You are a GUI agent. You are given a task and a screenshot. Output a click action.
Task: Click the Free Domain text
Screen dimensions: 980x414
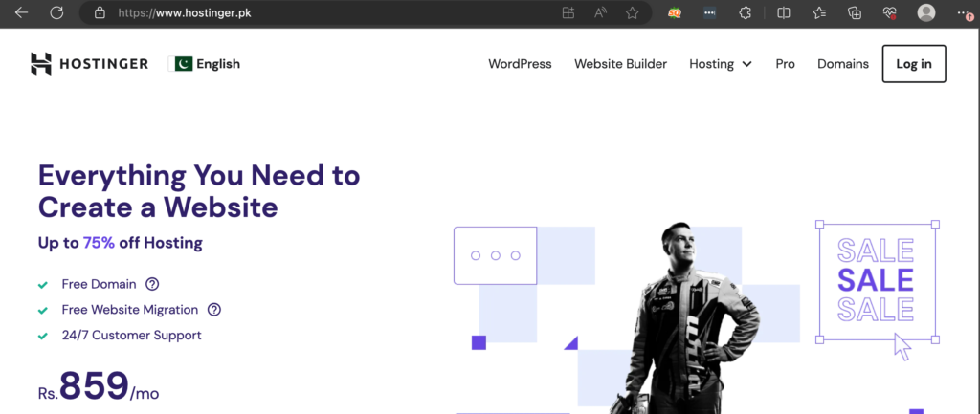99,284
